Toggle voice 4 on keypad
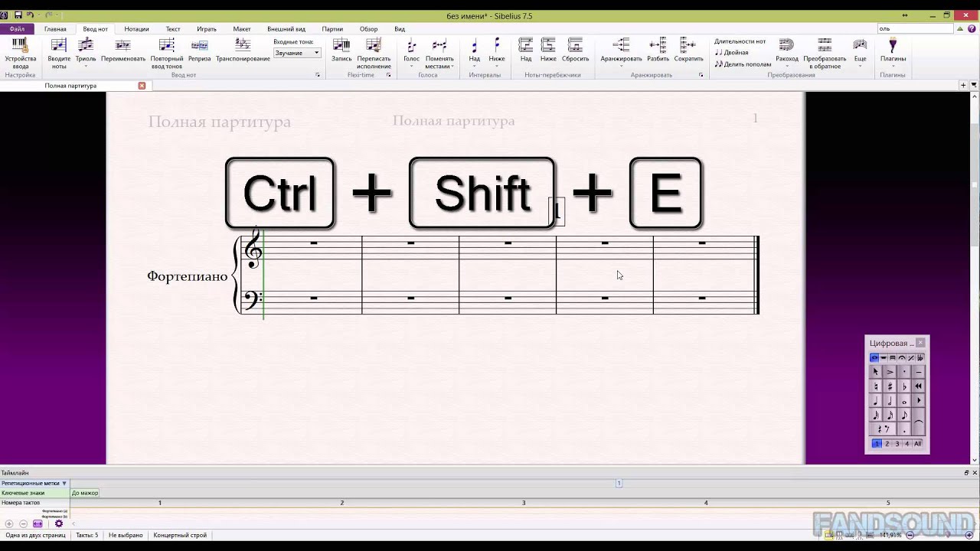 coord(907,444)
